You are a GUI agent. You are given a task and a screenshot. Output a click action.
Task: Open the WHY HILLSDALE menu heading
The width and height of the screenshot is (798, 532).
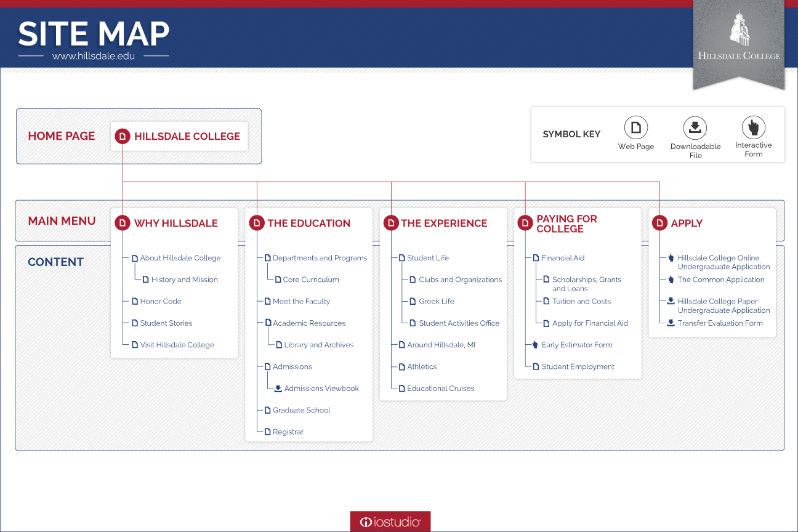176,224
